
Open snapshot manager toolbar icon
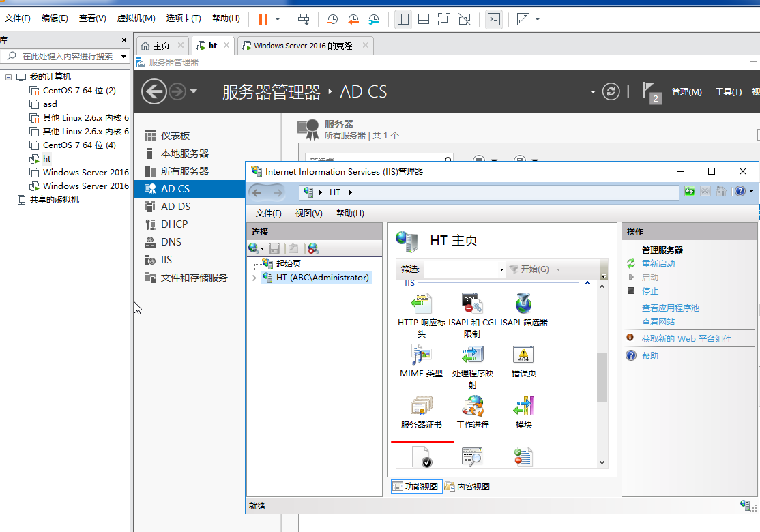point(374,19)
